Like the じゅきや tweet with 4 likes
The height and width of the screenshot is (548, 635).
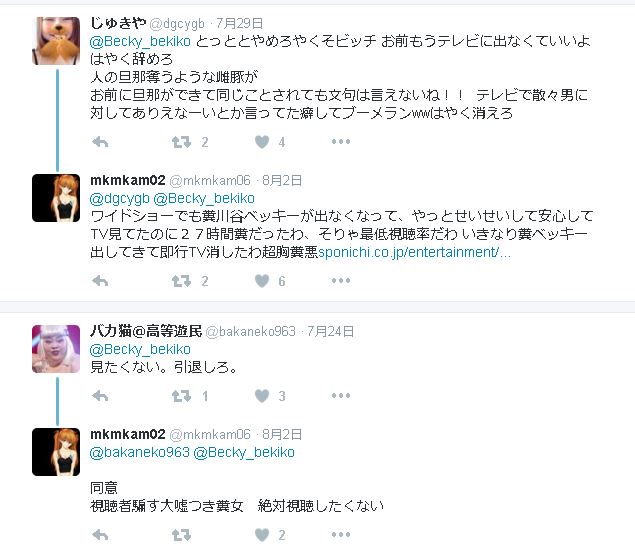click(x=262, y=142)
